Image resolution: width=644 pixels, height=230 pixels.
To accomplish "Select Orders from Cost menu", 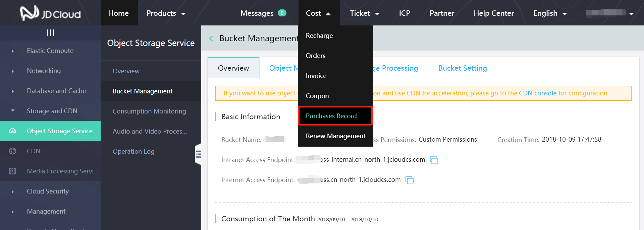I will tap(335, 56).
